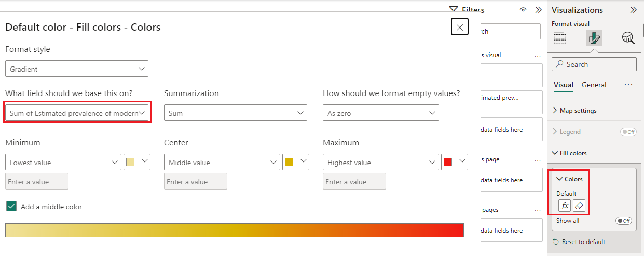Expand the Map settings section
This screenshot has width=644, height=256.
574,110
